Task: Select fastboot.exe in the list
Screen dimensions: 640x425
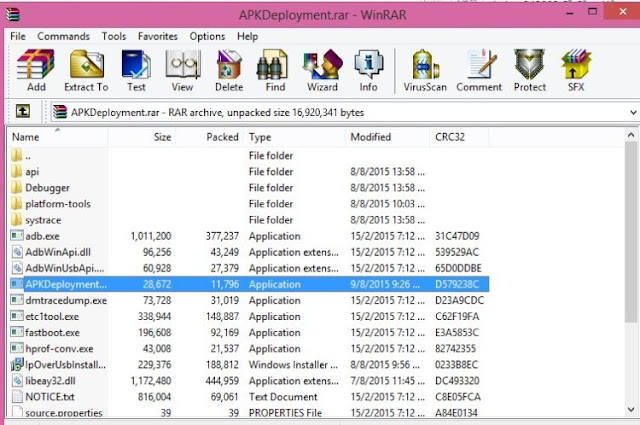Action: (53, 332)
